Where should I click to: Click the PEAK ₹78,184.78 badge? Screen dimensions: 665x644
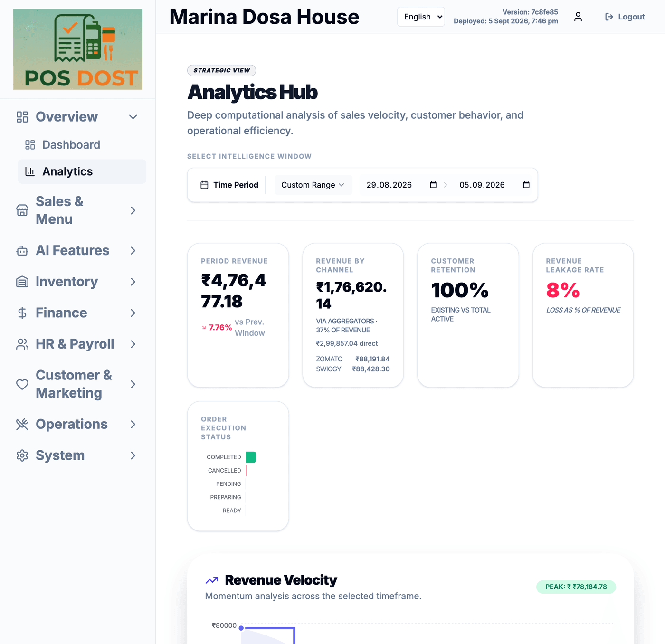pos(576,587)
